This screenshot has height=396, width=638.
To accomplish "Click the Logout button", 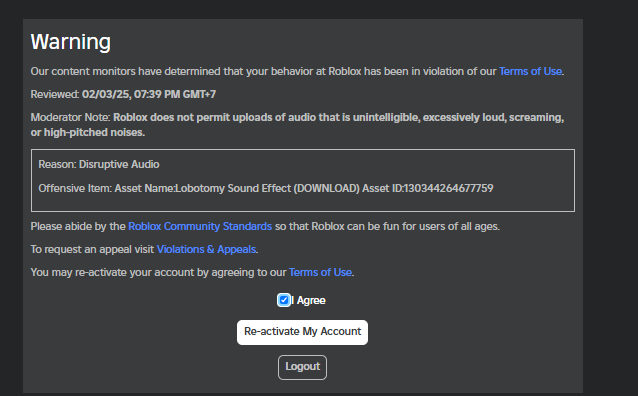I will click(302, 367).
